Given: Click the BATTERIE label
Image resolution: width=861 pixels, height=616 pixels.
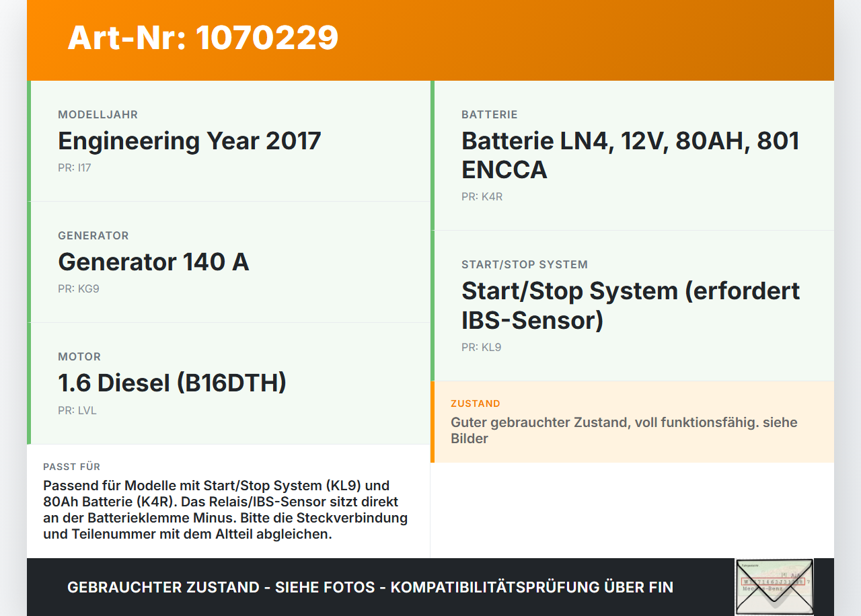Looking at the screenshot, I should pyautogui.click(x=490, y=114).
